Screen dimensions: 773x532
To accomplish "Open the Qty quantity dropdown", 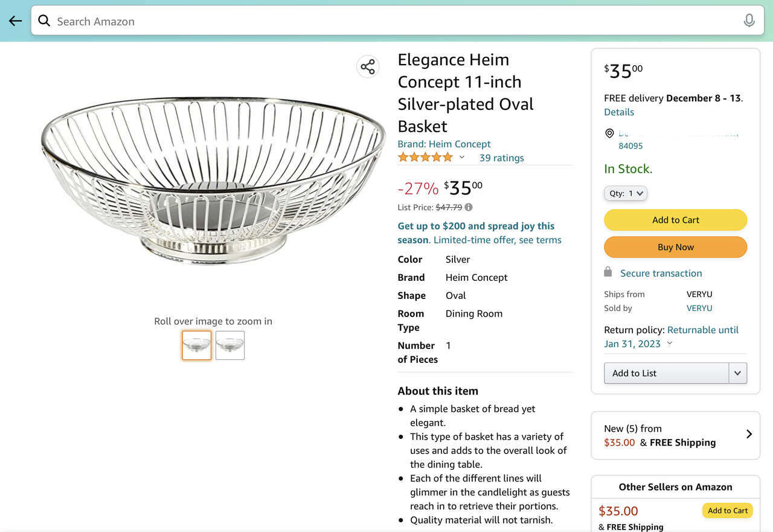I will pyautogui.click(x=625, y=193).
